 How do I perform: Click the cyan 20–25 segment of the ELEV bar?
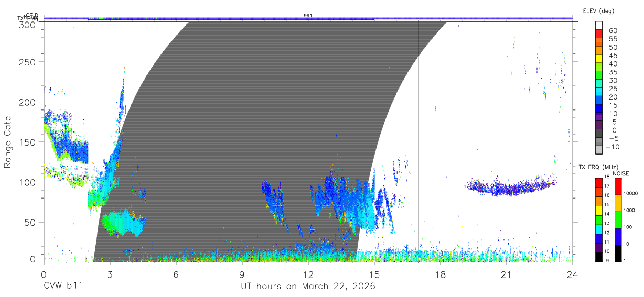[x=599, y=93]
